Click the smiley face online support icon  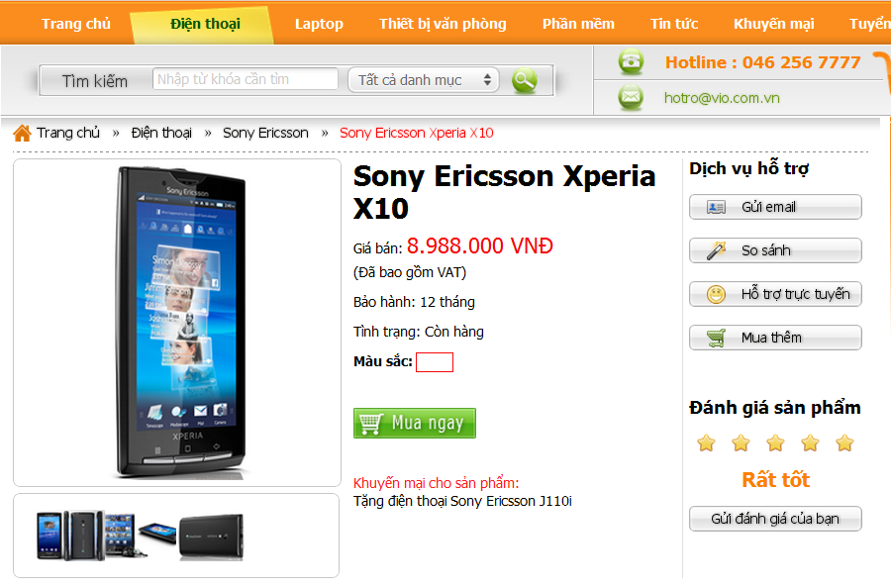point(716,294)
